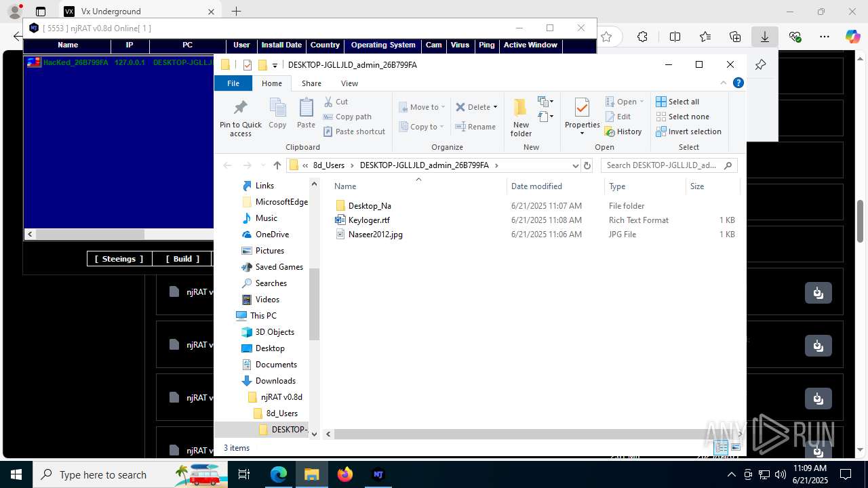The height and width of the screenshot is (488, 868).
Task: Click Edit in Open group
Action: tap(618, 117)
